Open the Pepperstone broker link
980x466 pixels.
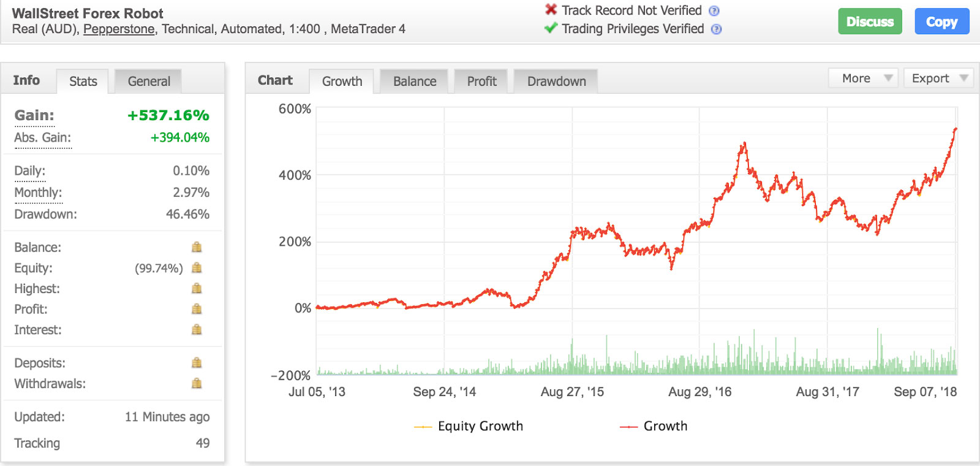pyautogui.click(x=119, y=29)
